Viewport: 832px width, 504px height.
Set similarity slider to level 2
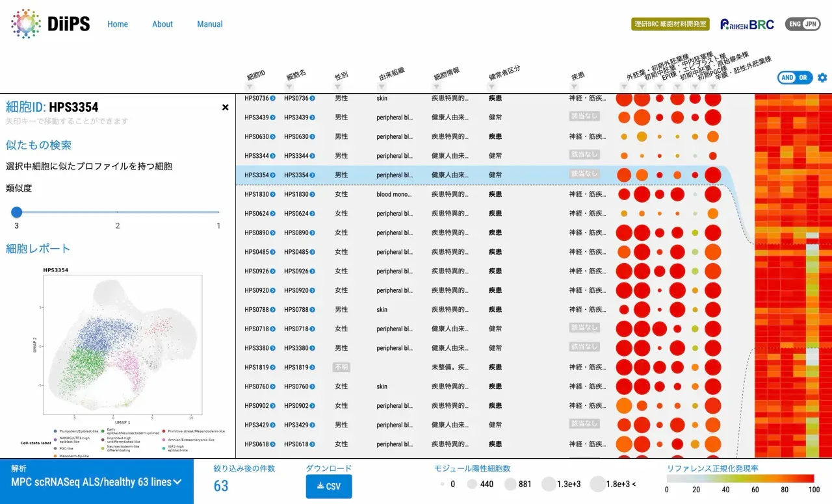coord(118,212)
